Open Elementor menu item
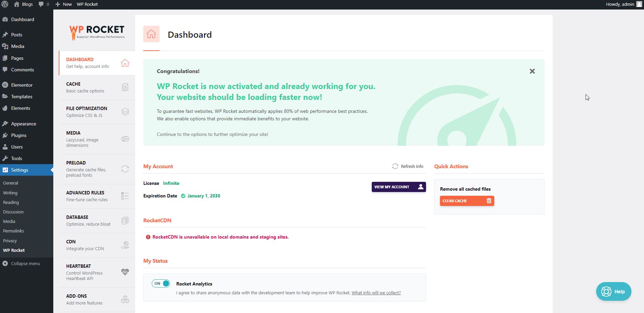The image size is (644, 313). click(26, 85)
